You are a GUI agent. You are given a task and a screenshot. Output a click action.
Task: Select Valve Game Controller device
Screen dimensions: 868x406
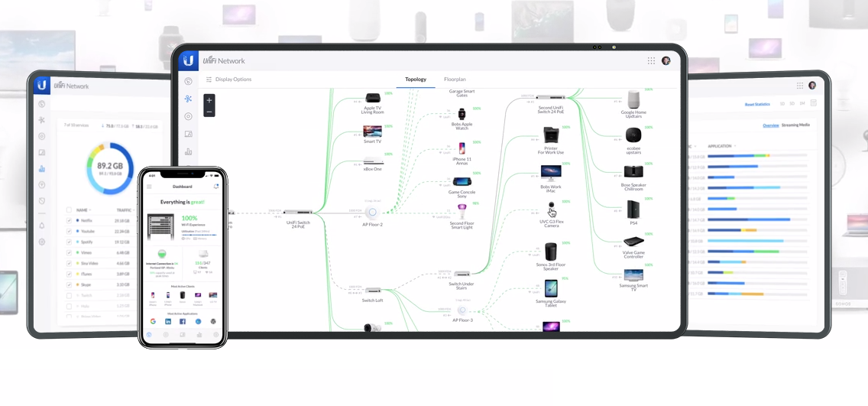tap(633, 248)
